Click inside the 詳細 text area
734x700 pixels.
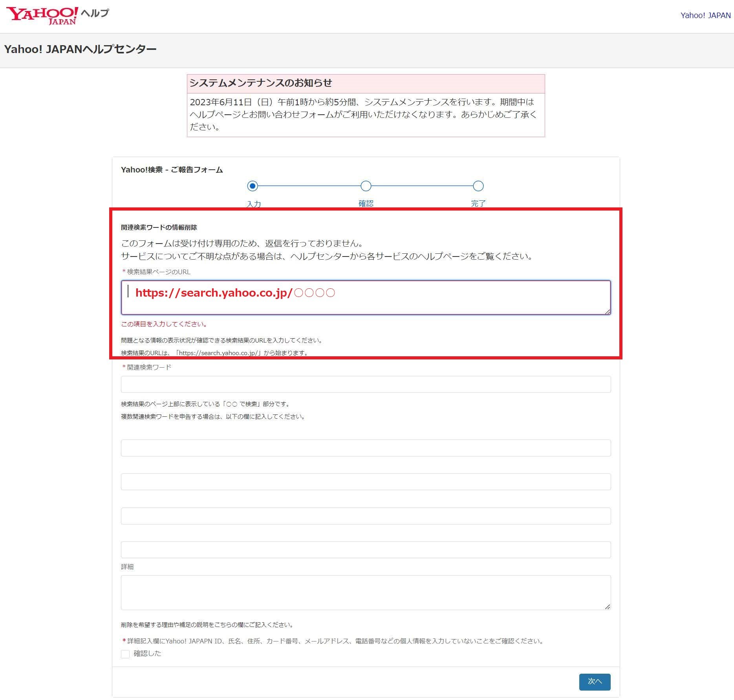(366, 592)
